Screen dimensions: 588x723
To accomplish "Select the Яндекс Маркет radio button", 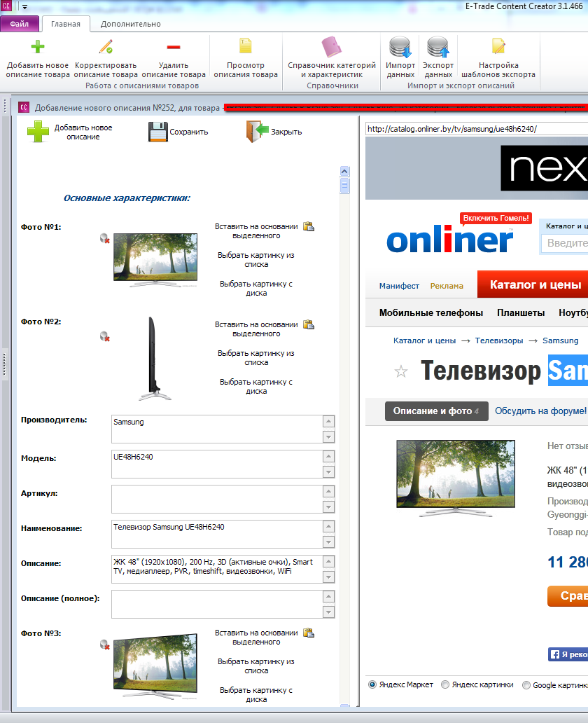I will [x=372, y=684].
